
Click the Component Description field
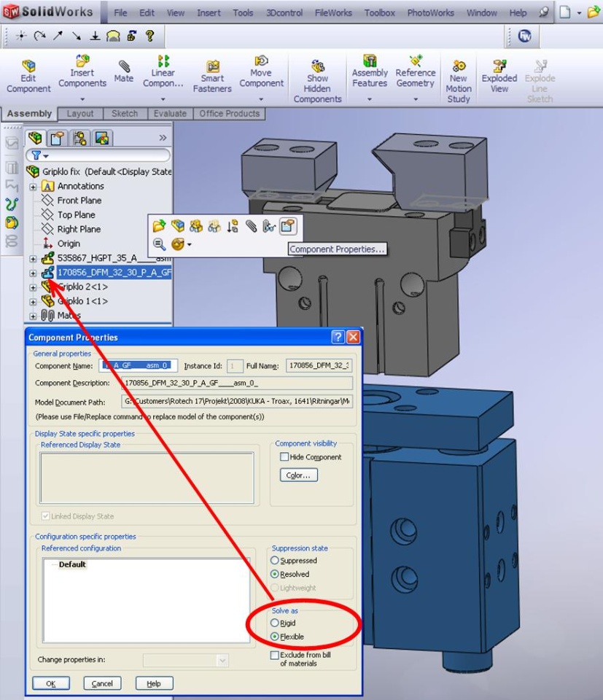point(237,383)
